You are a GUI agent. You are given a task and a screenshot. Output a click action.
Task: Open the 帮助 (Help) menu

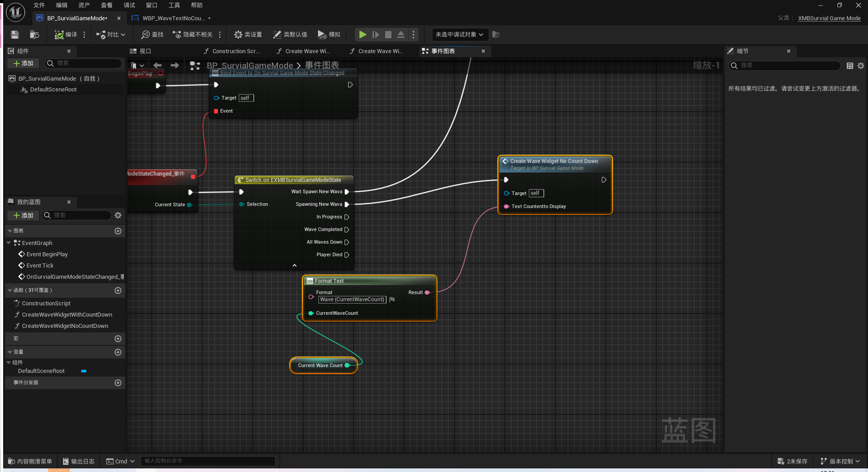click(197, 5)
